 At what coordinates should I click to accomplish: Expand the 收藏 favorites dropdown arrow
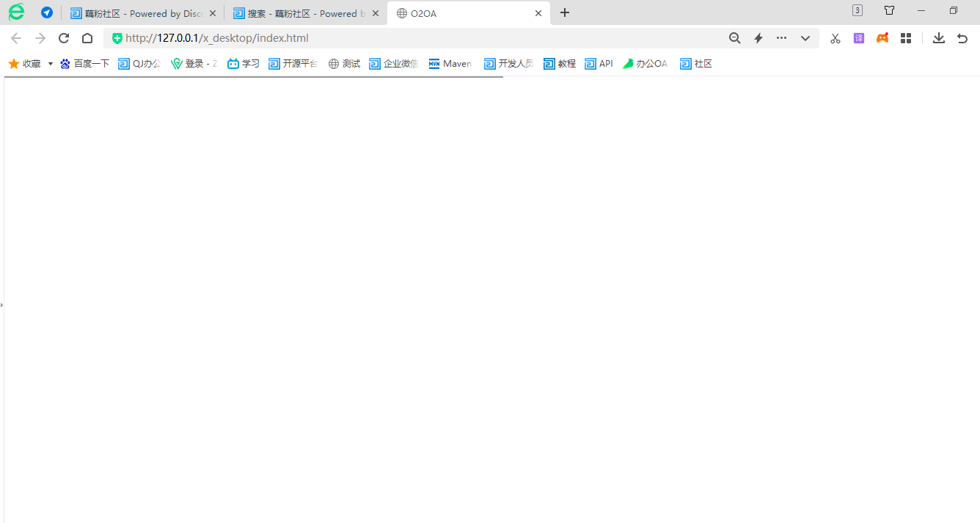click(x=50, y=63)
